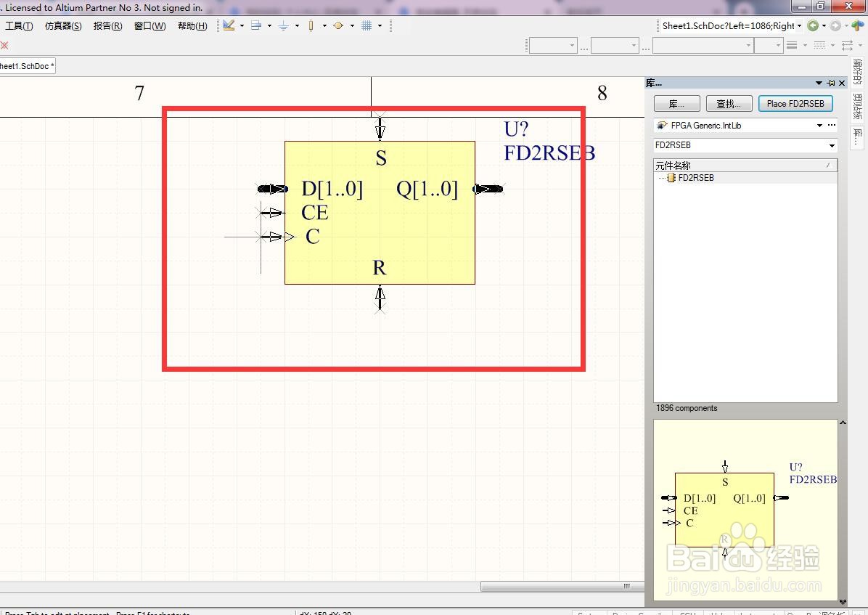Click the '1896 components' count text
Viewport: 868px width, 615px height.
687,408
